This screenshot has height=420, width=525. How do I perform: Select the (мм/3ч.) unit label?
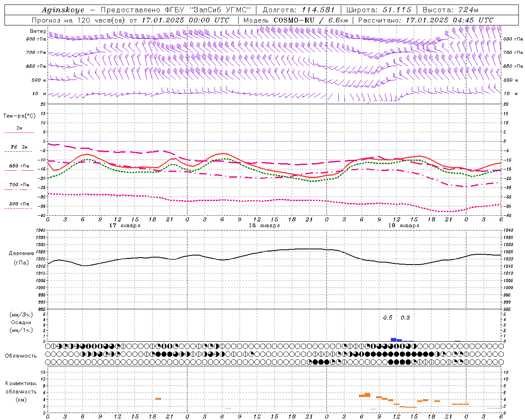[x=21, y=315]
